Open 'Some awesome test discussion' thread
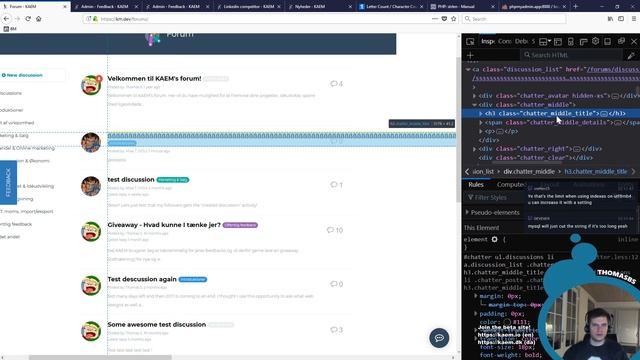This screenshot has width=640, height=360. click(157, 324)
